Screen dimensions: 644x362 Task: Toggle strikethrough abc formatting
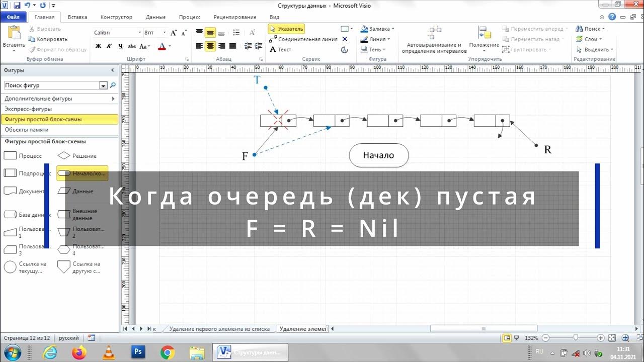[132, 46]
